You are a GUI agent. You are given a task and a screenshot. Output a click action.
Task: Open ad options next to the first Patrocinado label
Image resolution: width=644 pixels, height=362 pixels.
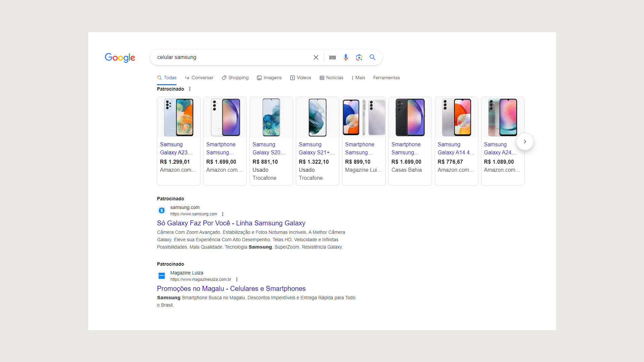190,89
